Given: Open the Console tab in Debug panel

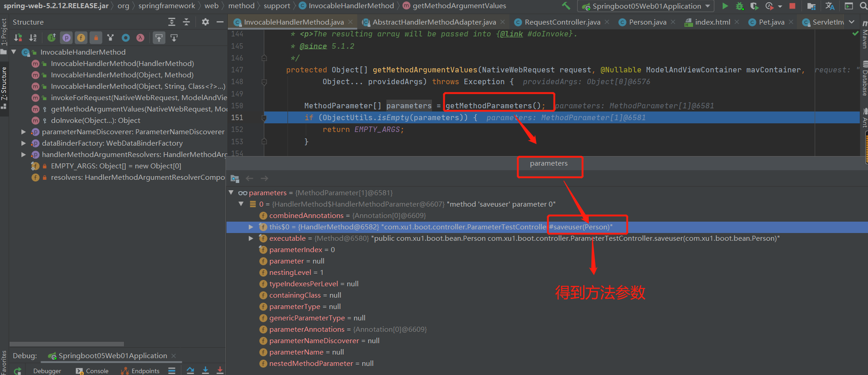Looking at the screenshot, I should click(x=92, y=371).
